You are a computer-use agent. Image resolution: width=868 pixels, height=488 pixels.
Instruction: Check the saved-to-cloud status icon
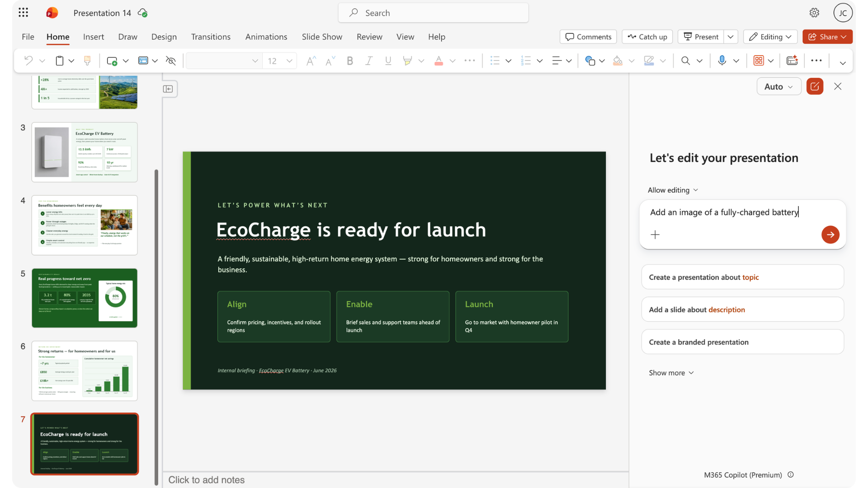click(x=143, y=13)
